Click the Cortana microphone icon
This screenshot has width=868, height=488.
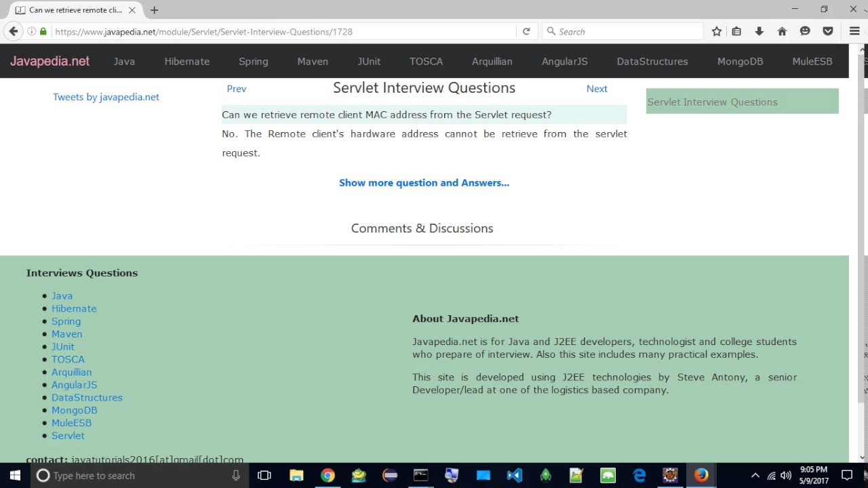pyautogui.click(x=236, y=475)
